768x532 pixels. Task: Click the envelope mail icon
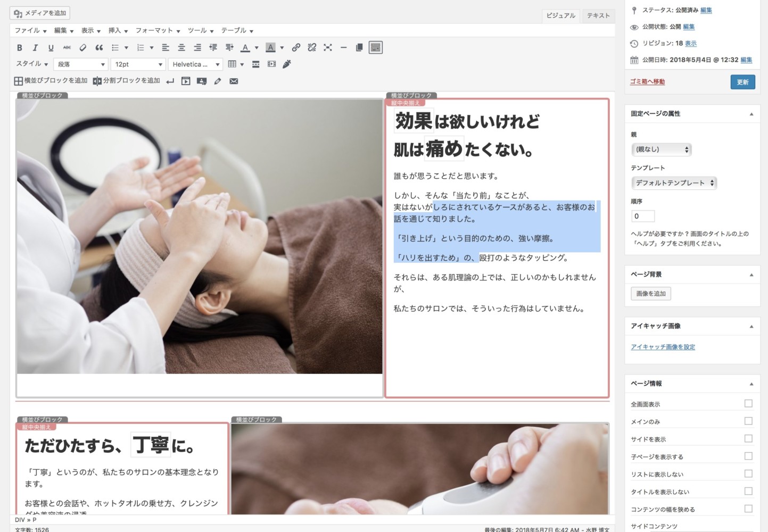pos(234,81)
